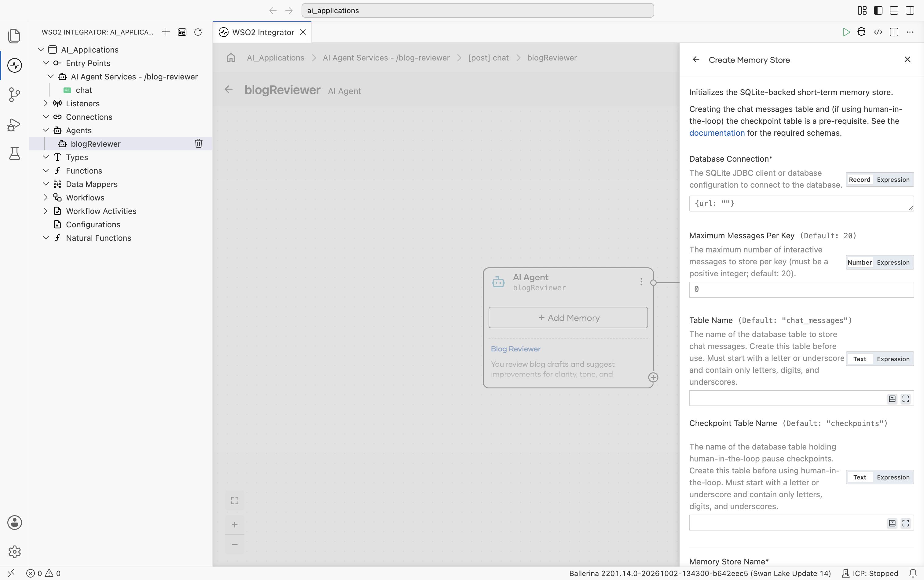This screenshot has width=924, height=580.
Task: Open the Testing flask view
Action: tap(15, 154)
